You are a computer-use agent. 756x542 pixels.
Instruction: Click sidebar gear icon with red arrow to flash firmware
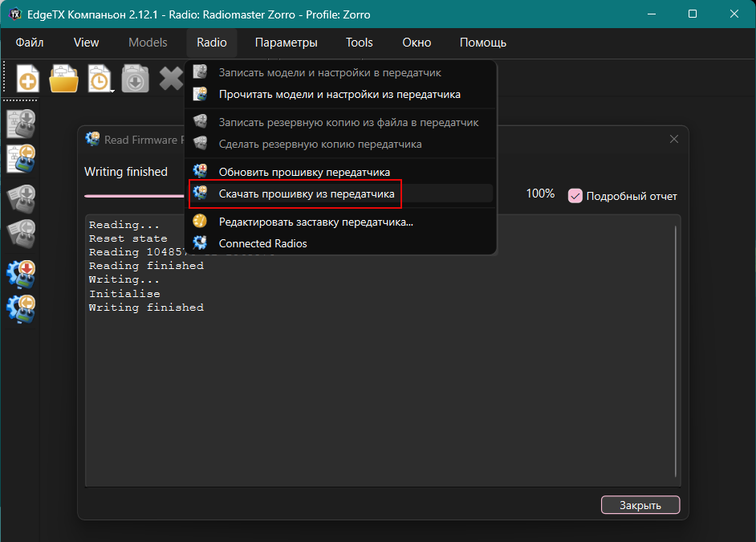[x=21, y=274]
